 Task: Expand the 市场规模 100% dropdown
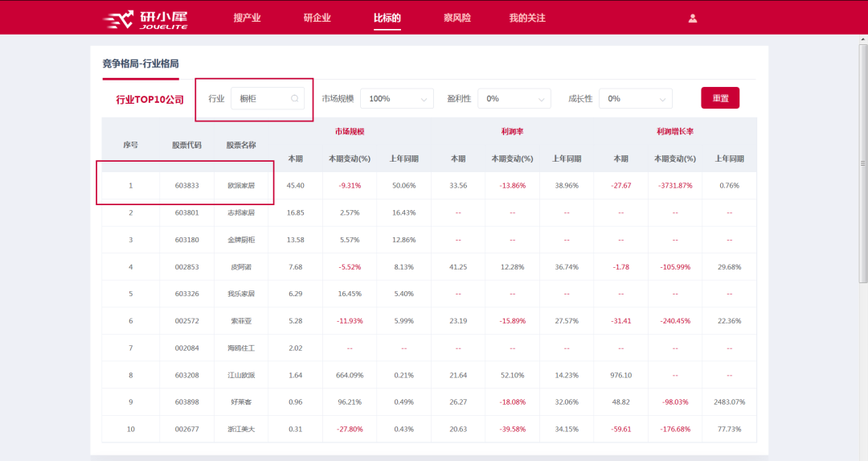397,99
